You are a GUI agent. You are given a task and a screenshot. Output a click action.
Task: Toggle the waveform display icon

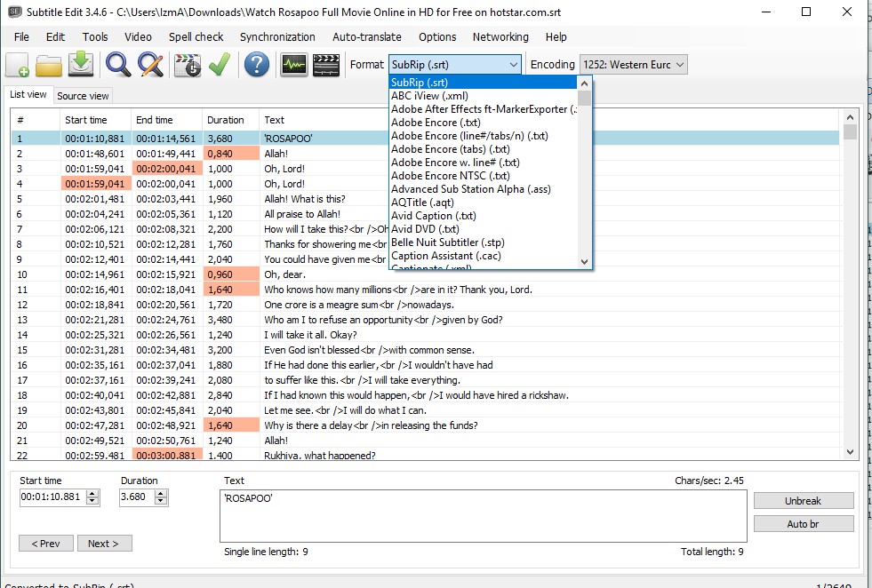293,65
